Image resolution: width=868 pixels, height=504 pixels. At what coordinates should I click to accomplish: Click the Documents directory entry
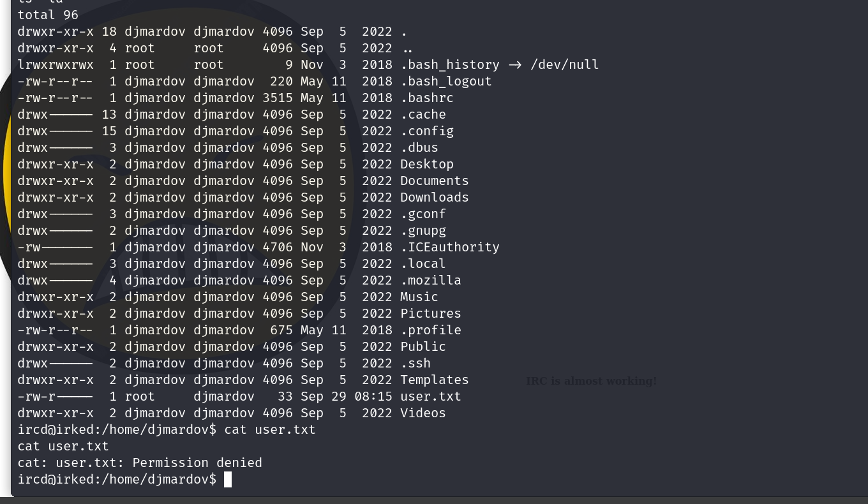pyautogui.click(x=434, y=181)
